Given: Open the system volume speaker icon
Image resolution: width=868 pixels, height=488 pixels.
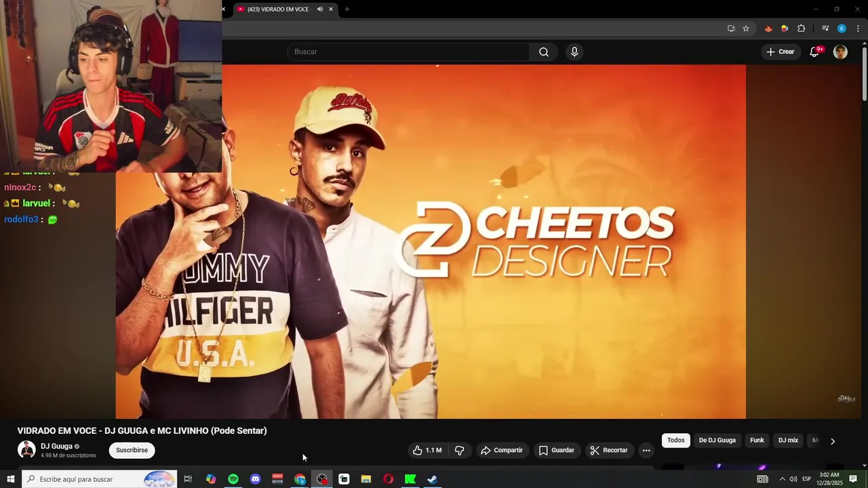Looking at the screenshot, I should coord(793,479).
